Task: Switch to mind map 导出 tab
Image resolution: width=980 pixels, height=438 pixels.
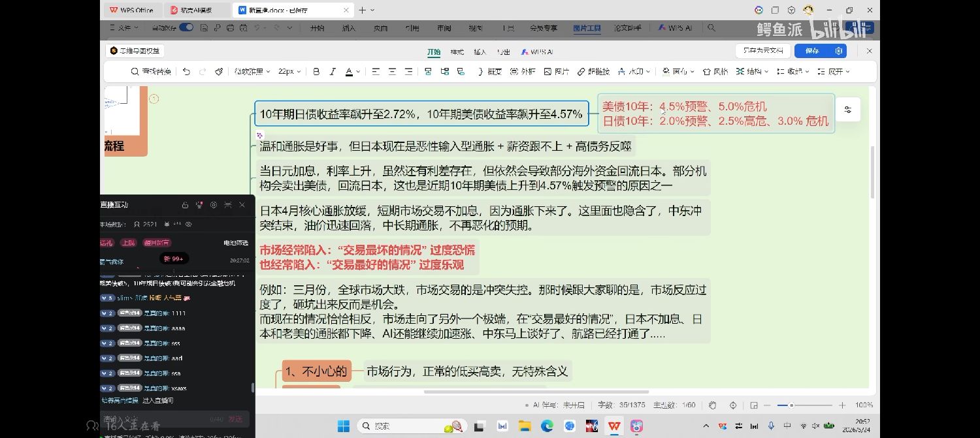Action: (503, 52)
